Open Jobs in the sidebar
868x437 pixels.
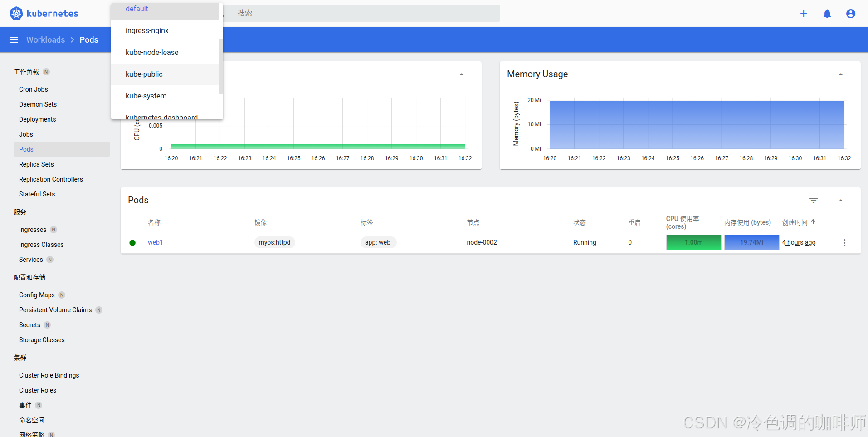click(26, 134)
